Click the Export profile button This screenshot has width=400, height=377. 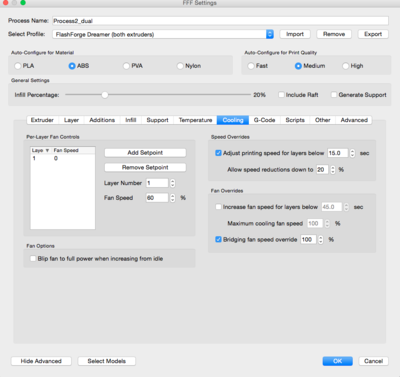(373, 34)
